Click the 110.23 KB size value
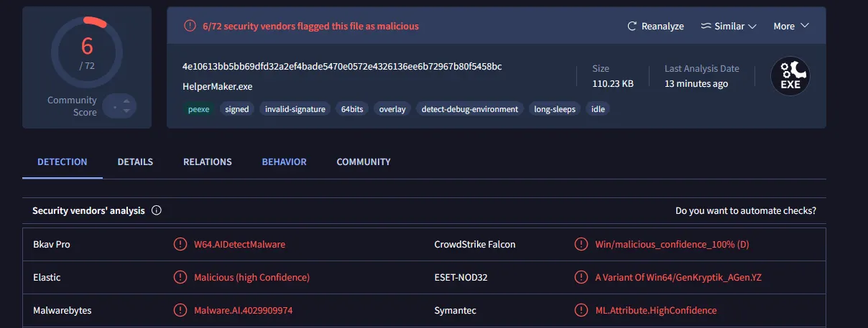 pos(612,84)
